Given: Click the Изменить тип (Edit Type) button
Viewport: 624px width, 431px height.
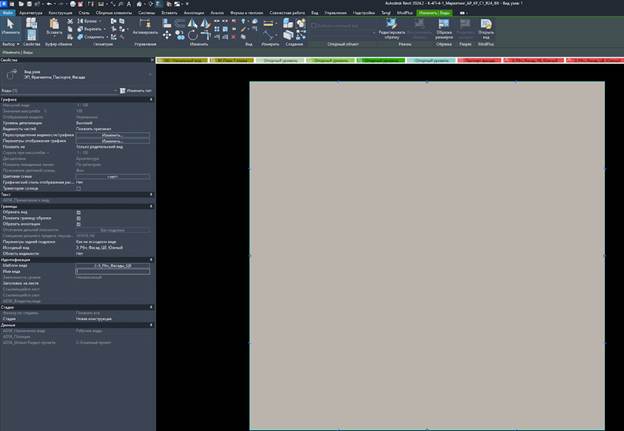Looking at the screenshot, I should [x=136, y=90].
